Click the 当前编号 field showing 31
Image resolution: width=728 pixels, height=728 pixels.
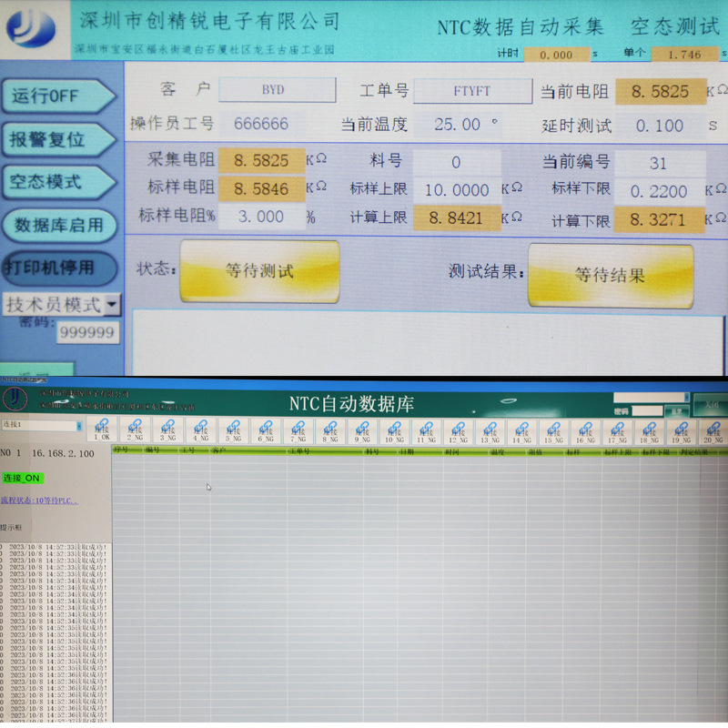point(659,164)
